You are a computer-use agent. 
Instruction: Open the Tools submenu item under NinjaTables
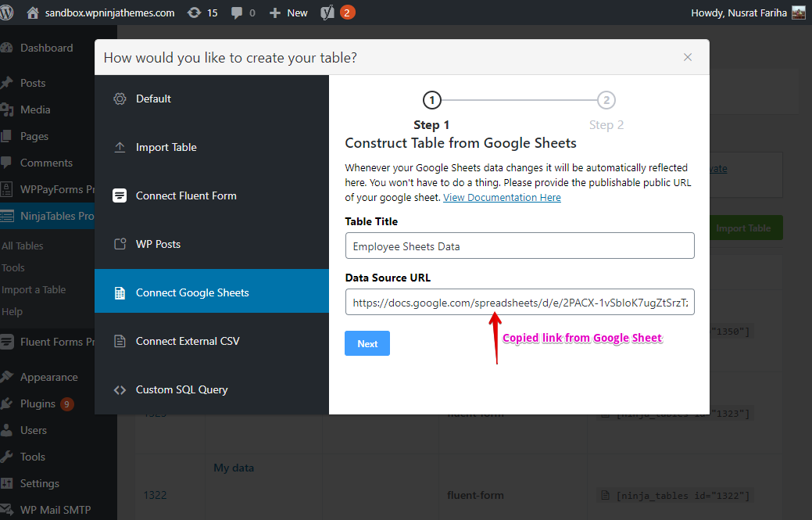[x=13, y=267]
